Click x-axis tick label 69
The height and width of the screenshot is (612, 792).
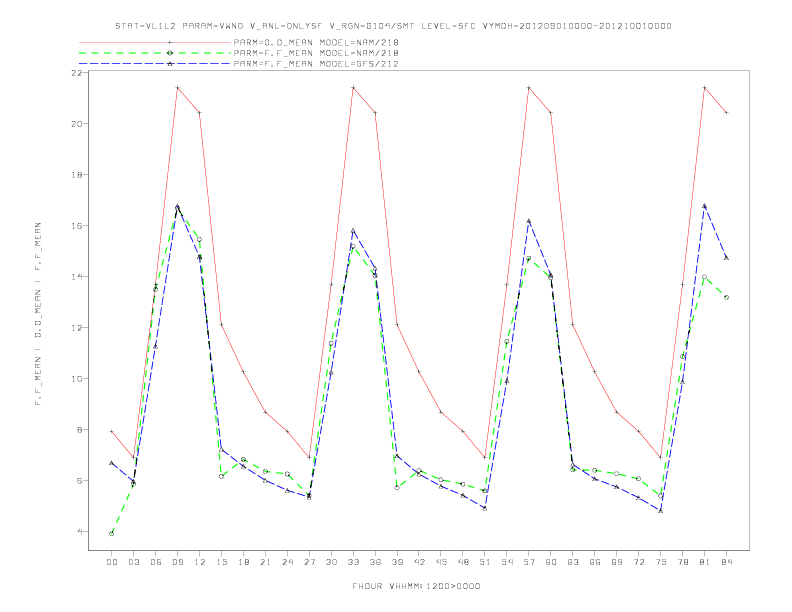617,562
